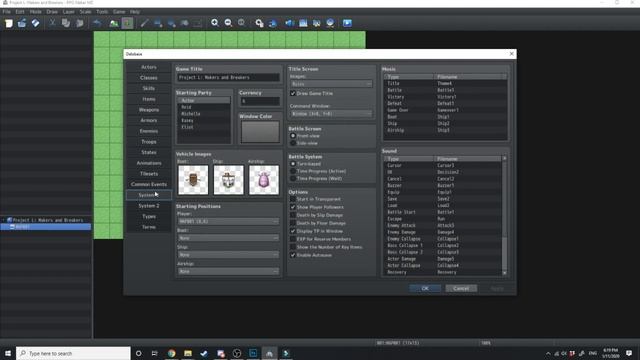
Task: Toggle Display TP in Window checkbox
Action: point(293,231)
